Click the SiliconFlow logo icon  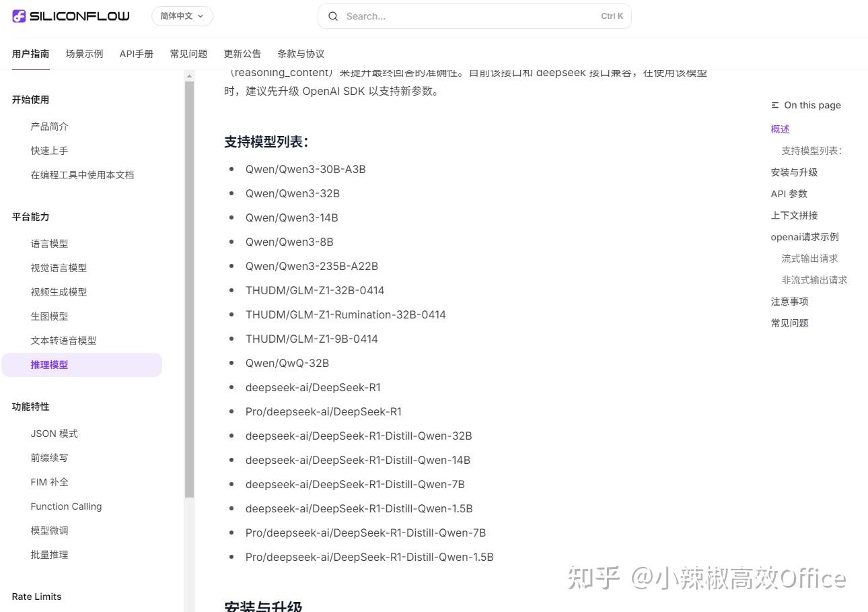pos(18,15)
